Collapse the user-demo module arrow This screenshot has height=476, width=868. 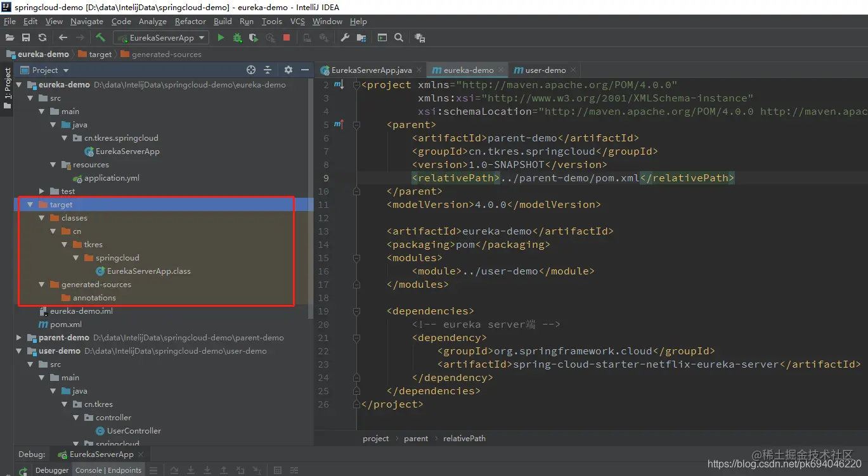(18, 351)
